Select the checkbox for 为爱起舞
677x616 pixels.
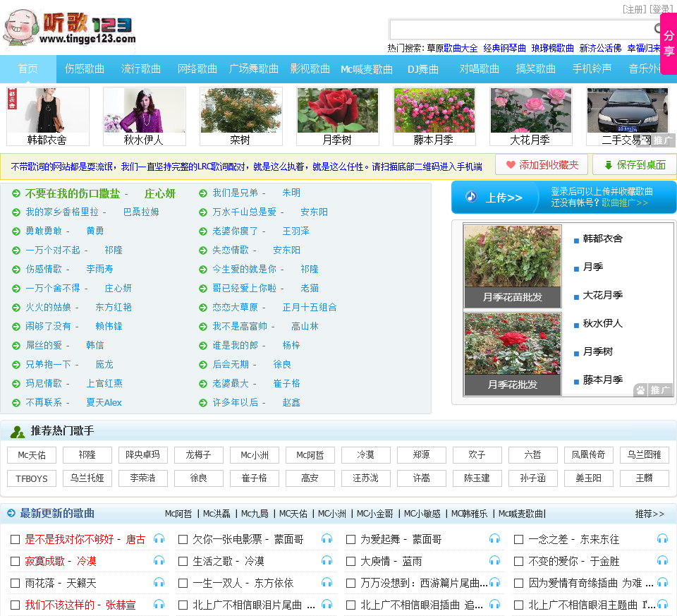pos(351,539)
